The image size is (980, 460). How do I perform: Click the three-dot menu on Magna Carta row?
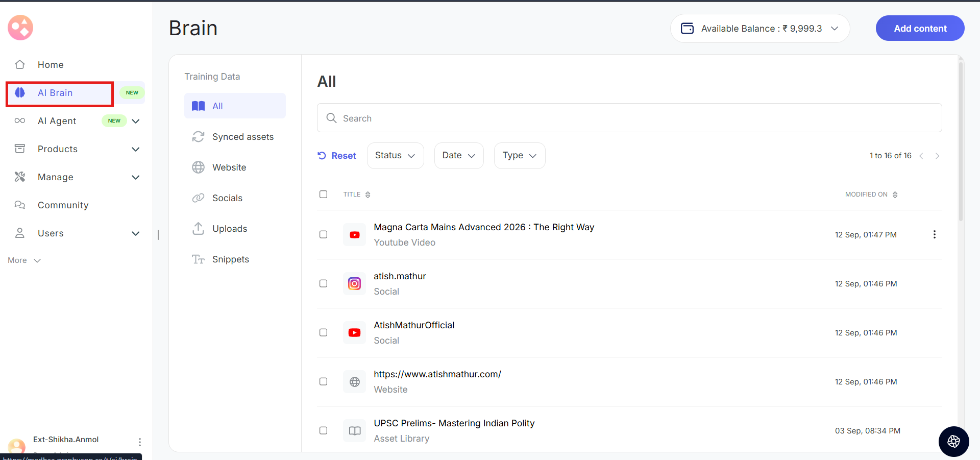pos(934,234)
